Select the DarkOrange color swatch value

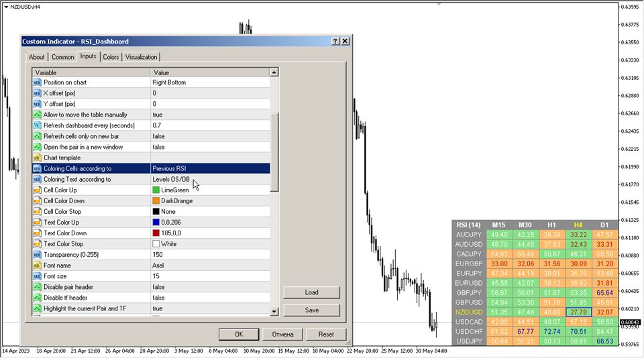point(156,200)
